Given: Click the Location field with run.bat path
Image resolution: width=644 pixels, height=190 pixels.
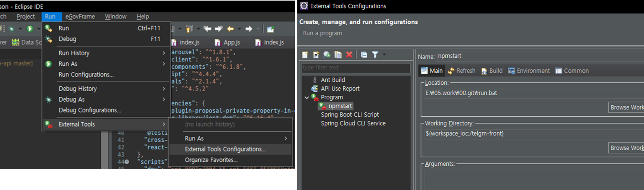Looking at the screenshot, I should (534, 93).
